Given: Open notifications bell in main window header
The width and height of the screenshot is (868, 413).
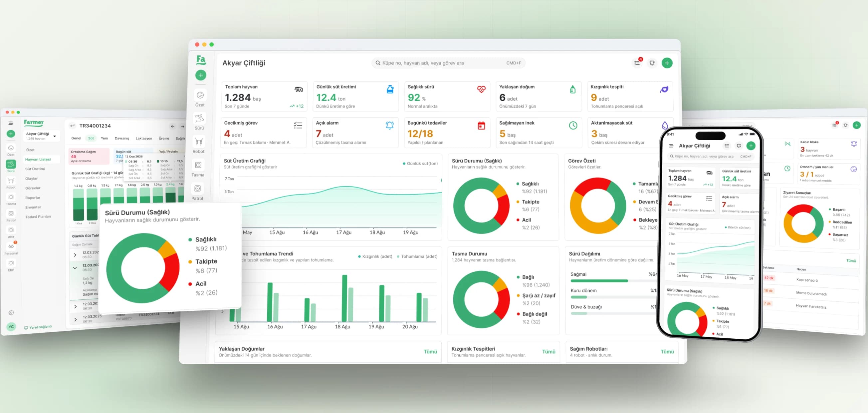Looking at the screenshot, I should pos(652,63).
